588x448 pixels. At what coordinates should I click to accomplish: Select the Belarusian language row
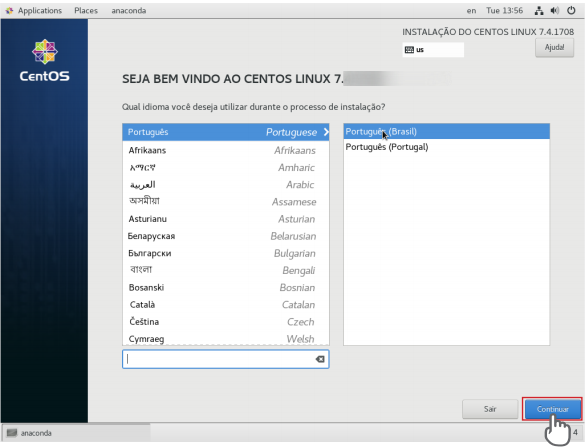tap(226, 236)
